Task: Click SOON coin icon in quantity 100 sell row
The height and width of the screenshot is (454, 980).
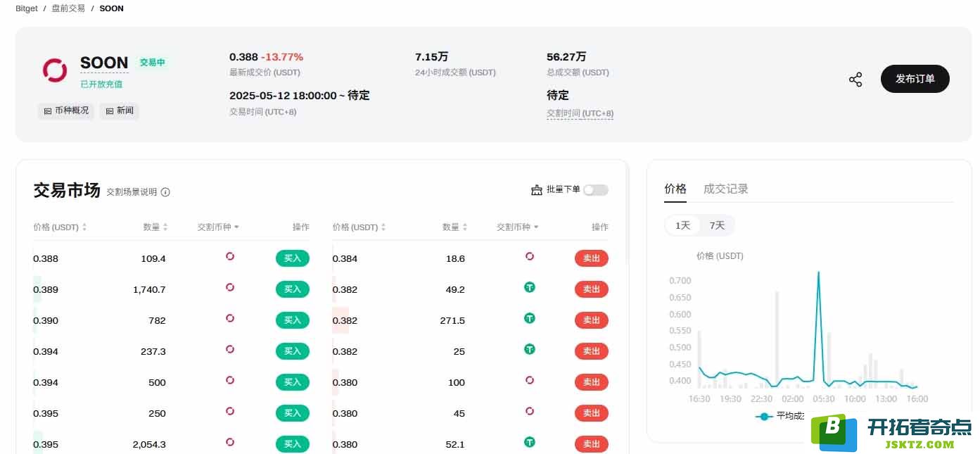Action: 530,380
